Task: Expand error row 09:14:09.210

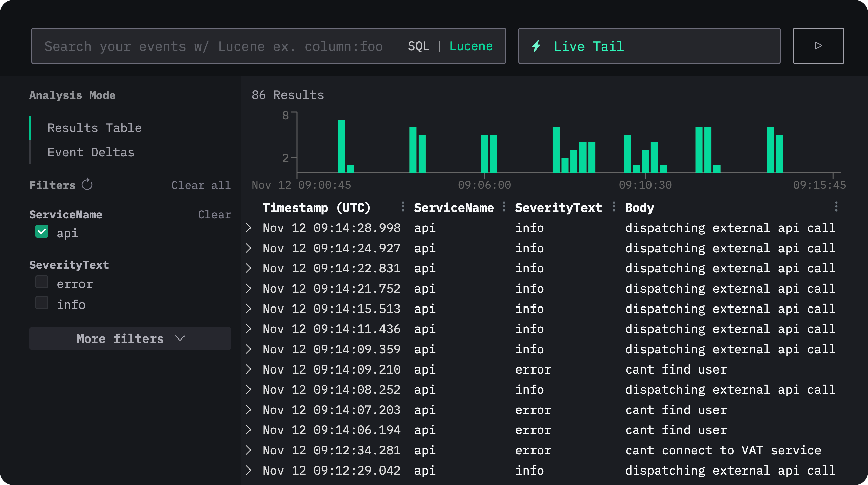Action: (249, 369)
